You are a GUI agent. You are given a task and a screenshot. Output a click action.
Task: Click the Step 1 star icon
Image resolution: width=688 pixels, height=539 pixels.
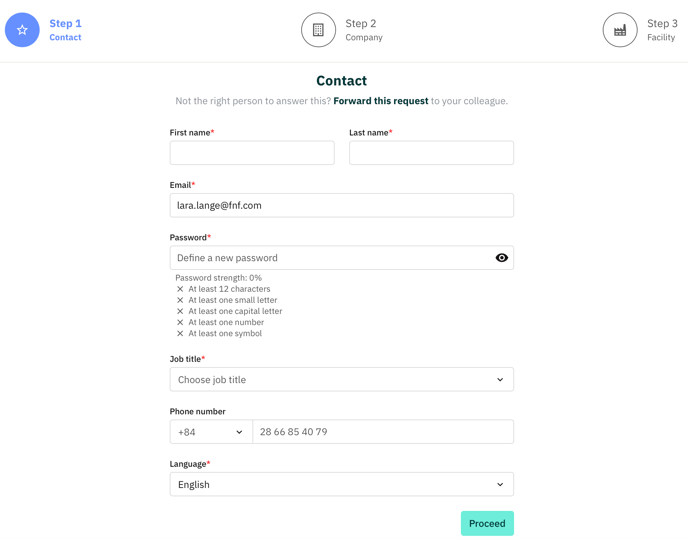pyautogui.click(x=22, y=30)
